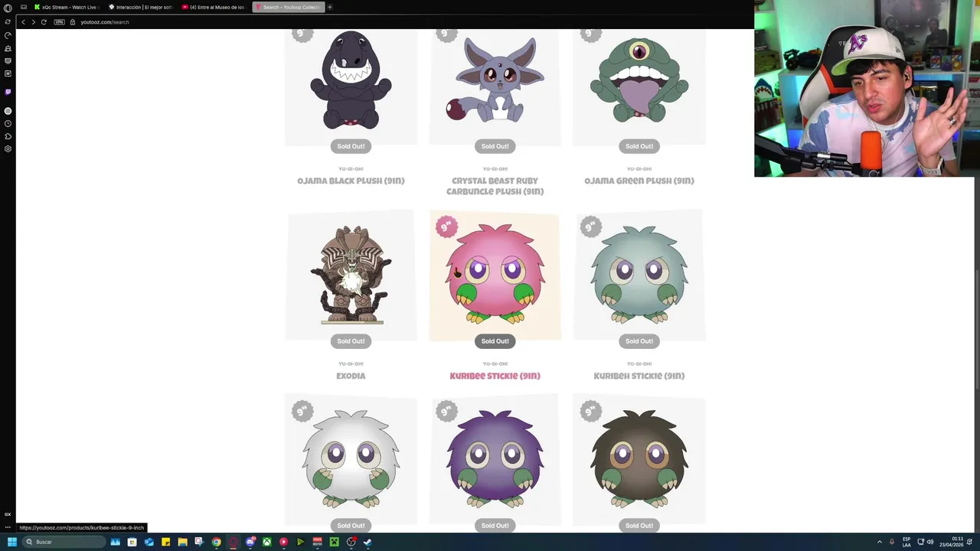
Task: Open the Opera GX menu logo
Action: click(8, 8)
